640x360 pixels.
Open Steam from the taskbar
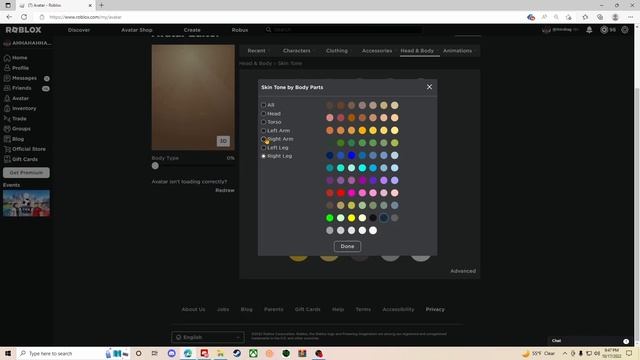pos(237,353)
